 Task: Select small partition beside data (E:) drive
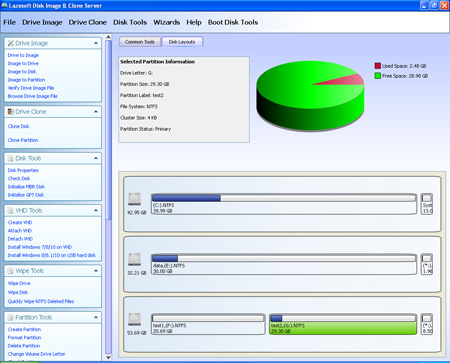pos(427,264)
